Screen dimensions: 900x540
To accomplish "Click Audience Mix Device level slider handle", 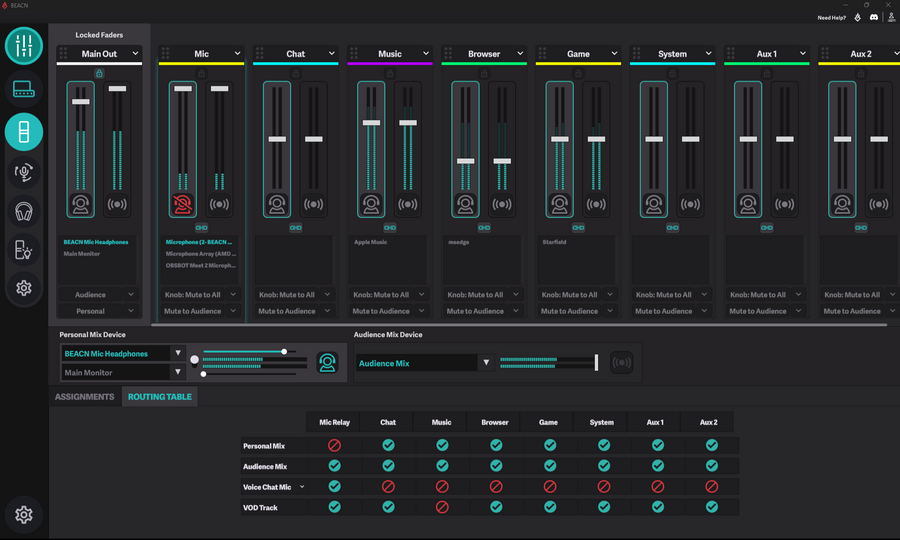I will pos(596,362).
